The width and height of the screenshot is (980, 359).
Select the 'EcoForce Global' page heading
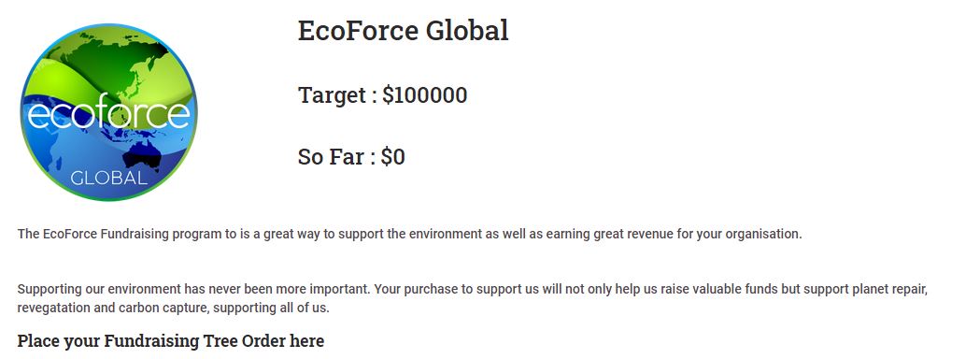point(404,30)
